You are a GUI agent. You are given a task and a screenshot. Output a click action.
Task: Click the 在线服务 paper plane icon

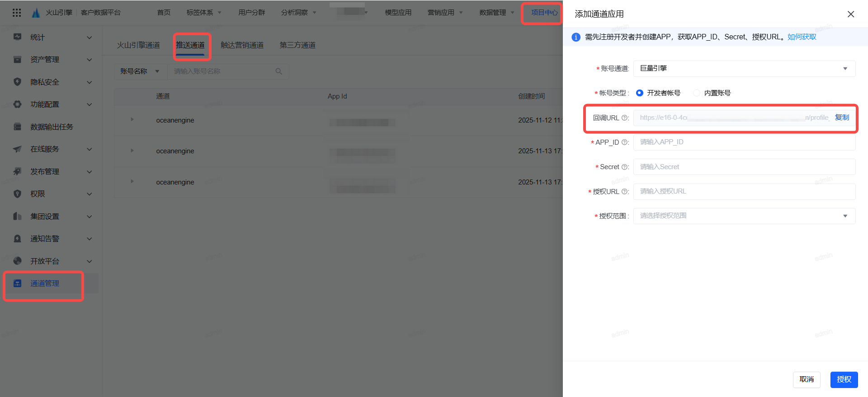[17, 149]
